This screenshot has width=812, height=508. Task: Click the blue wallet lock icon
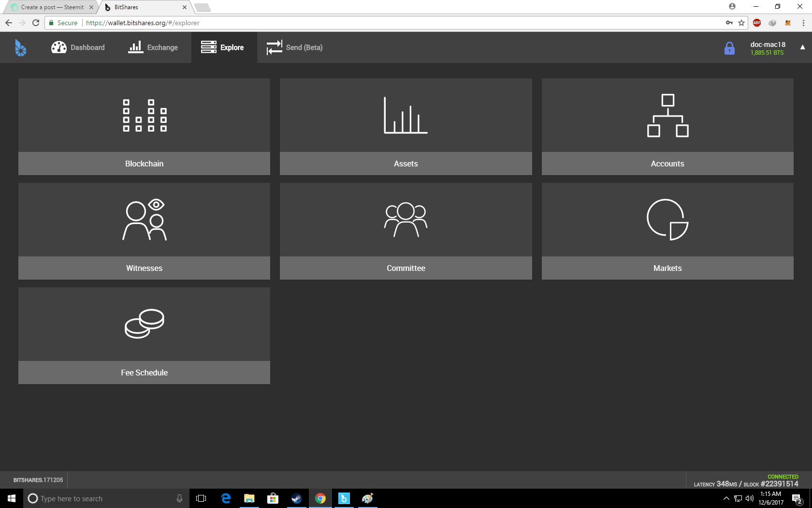pyautogui.click(x=729, y=48)
